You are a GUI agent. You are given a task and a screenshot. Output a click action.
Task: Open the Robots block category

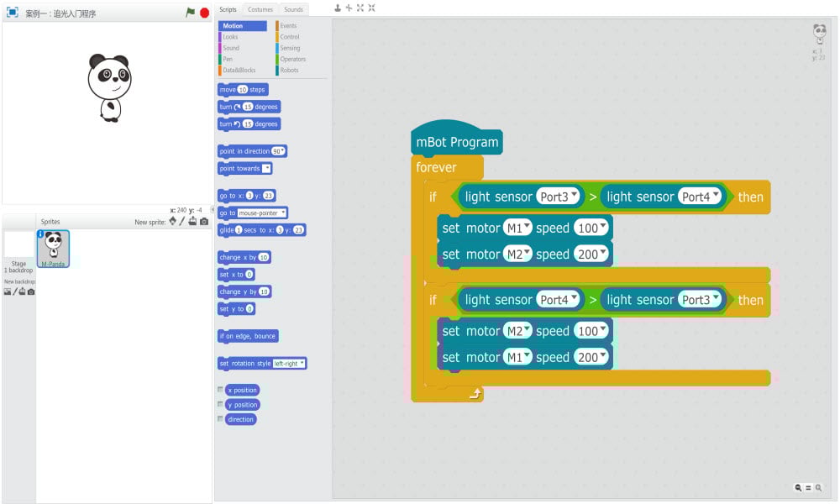pos(289,71)
